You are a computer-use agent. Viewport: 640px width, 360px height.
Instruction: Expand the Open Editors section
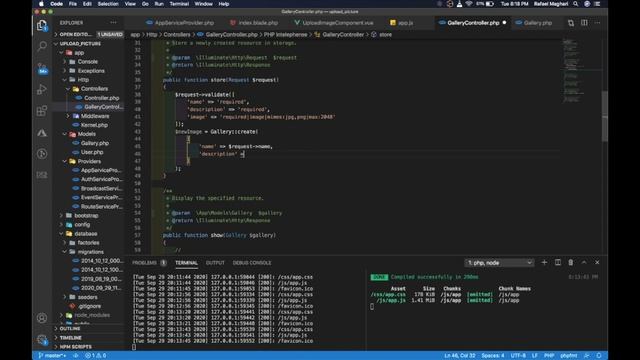tap(76, 34)
